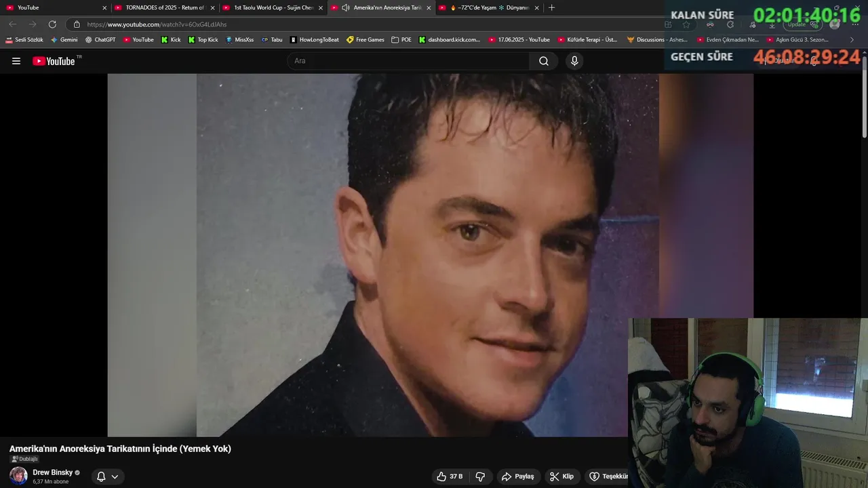868x488 pixels.
Task: Close the −72°C'de Yaşam tab
Action: [537, 7]
